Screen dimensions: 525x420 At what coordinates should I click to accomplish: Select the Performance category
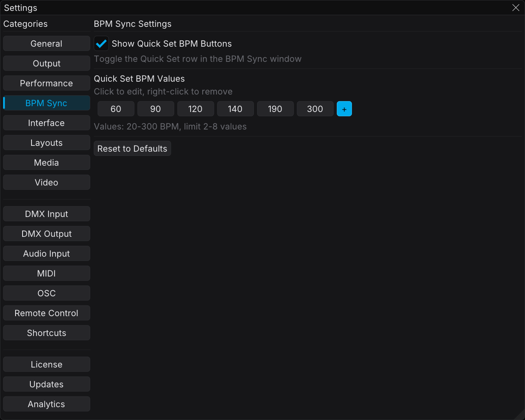(x=47, y=83)
